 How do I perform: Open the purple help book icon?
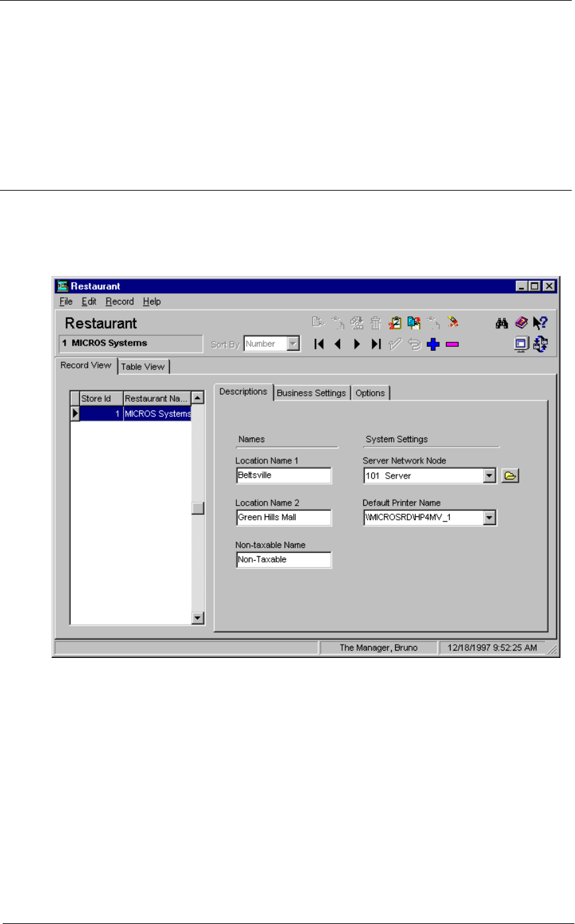[521, 323]
